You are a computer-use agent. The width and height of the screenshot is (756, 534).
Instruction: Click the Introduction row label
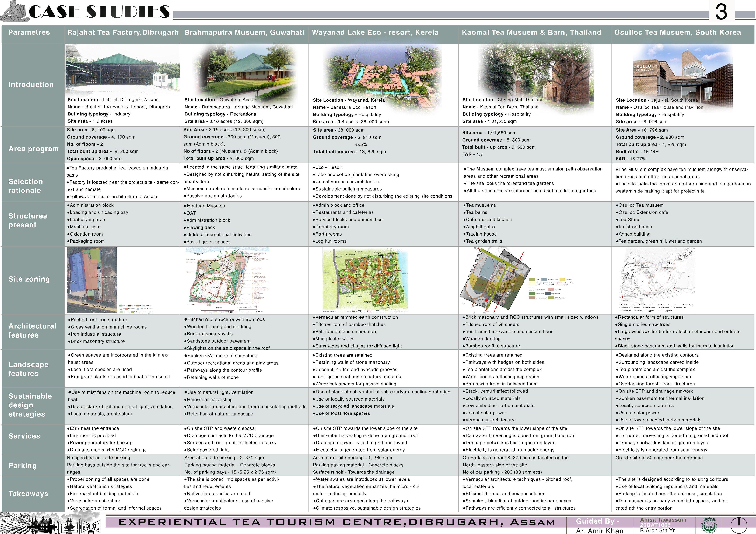(31, 85)
